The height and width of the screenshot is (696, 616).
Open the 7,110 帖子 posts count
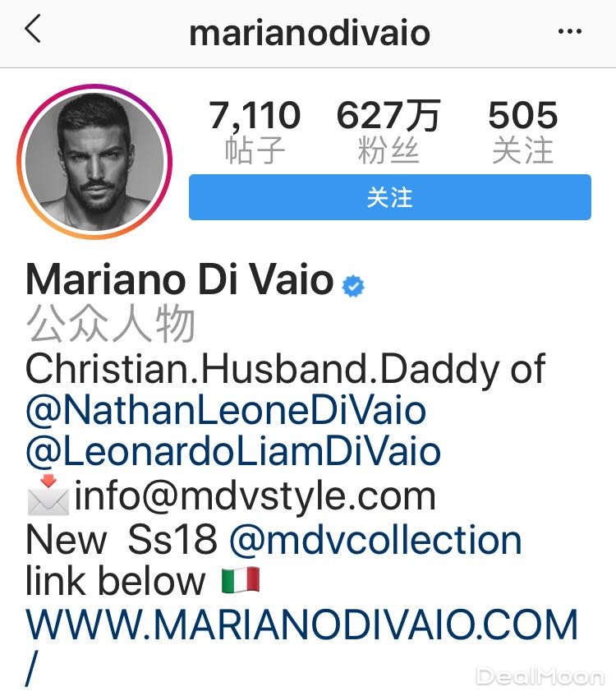coord(255,131)
